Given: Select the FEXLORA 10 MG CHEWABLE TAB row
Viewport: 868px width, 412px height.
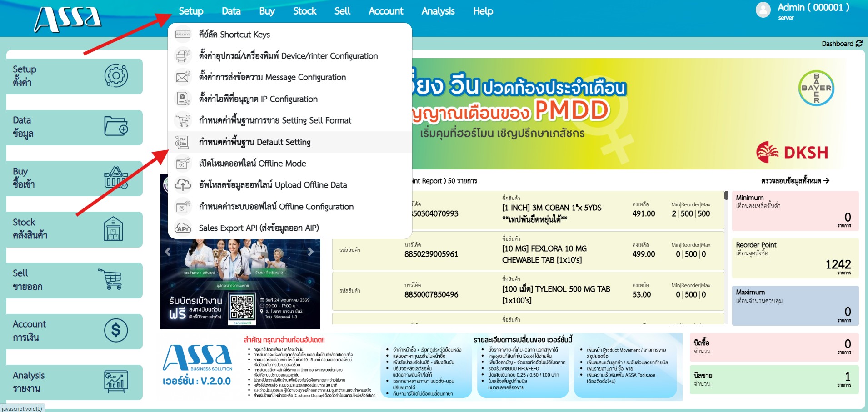Looking at the screenshot, I should tap(528, 250).
